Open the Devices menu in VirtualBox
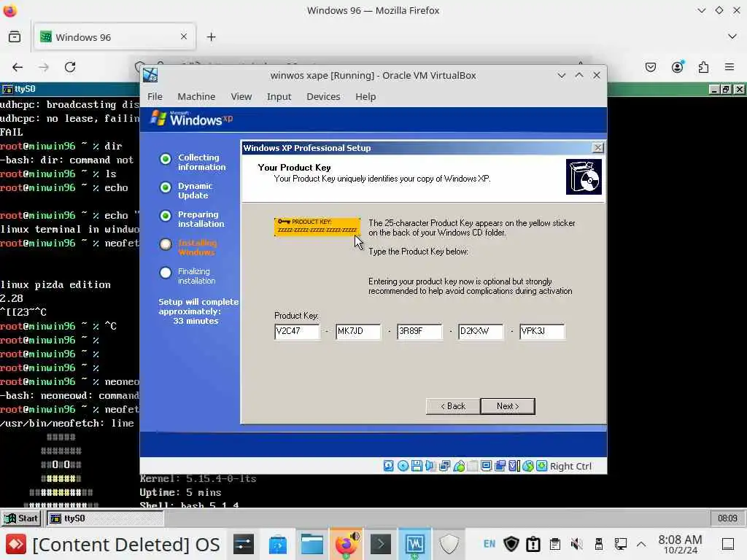747x560 pixels. click(x=323, y=96)
